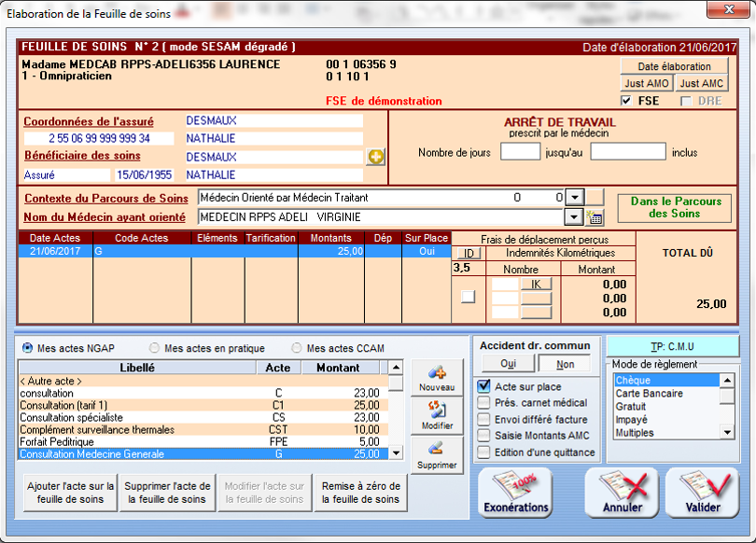
Task: Click Just AMC button
Action: coord(702,83)
